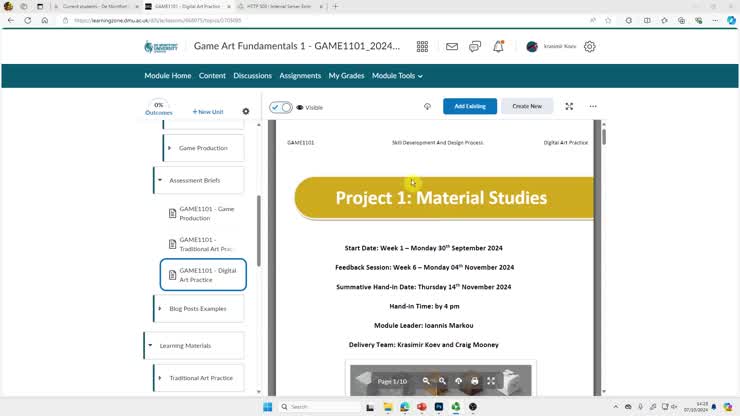Zoom in using the PDF viewer toolbar

pos(442,381)
